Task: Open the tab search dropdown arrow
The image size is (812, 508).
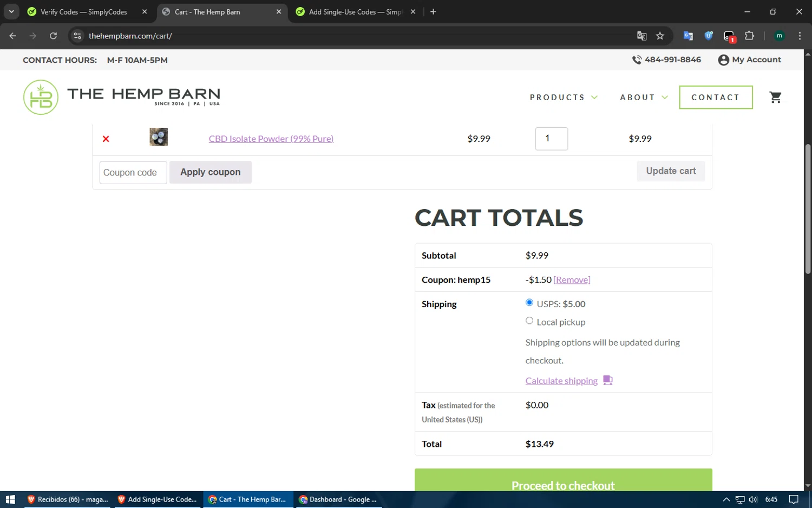Action: 11,12
